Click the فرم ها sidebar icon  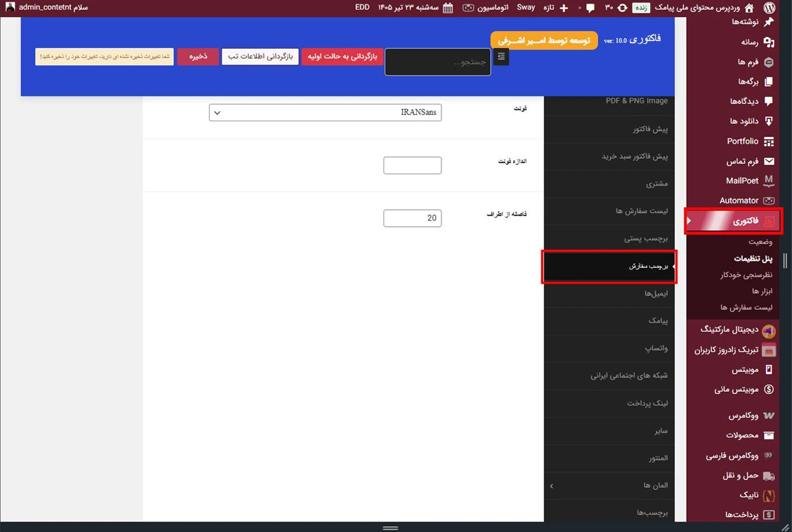point(768,61)
